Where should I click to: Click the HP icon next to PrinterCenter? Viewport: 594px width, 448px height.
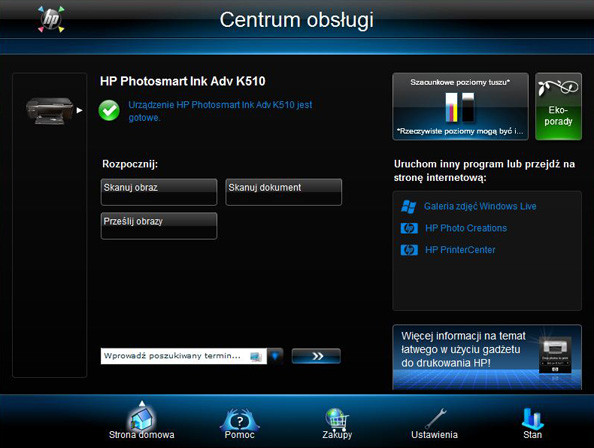409,250
